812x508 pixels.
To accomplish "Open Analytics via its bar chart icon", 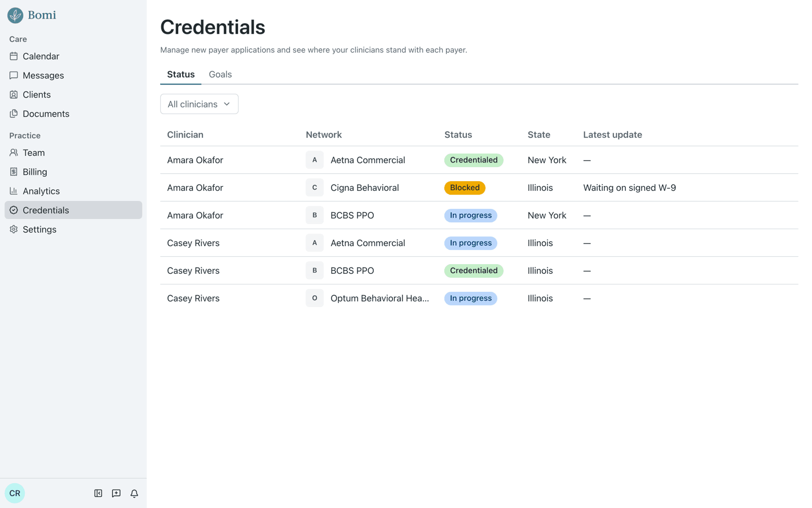I will (x=14, y=191).
